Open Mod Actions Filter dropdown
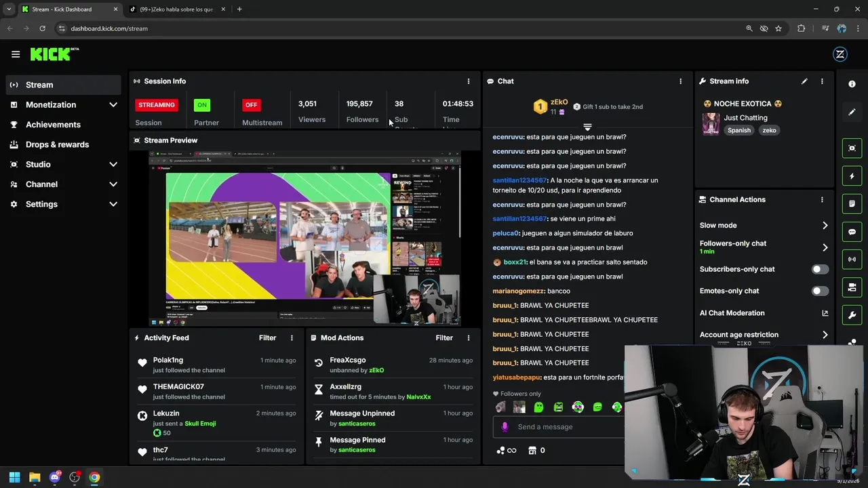Screen dimensions: 868x488 click(x=444, y=338)
